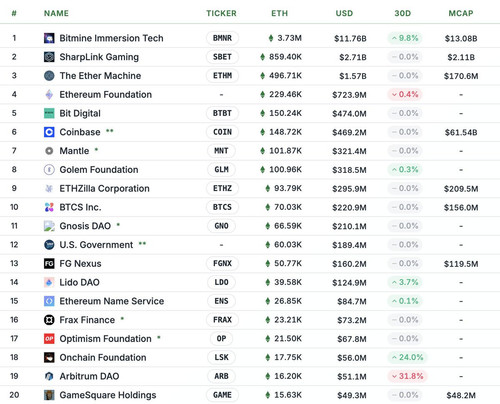
Task: Click the Frax Finance logo icon
Action: coord(49,320)
